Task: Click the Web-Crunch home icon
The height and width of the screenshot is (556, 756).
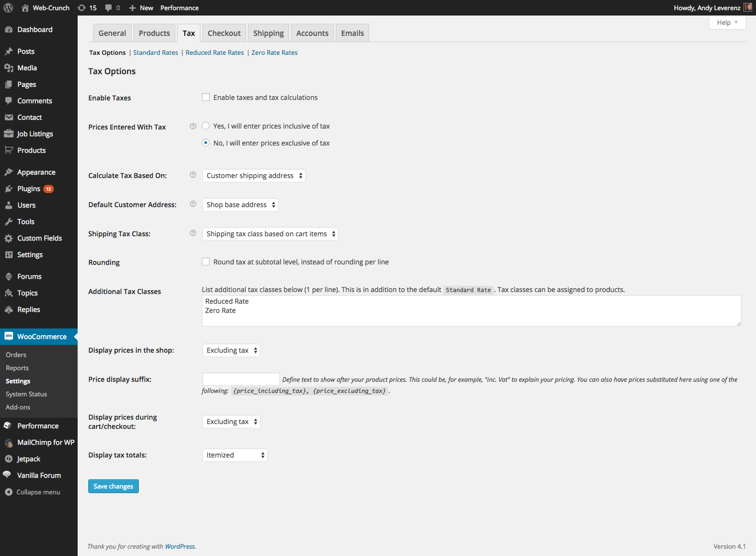Action: (25, 8)
